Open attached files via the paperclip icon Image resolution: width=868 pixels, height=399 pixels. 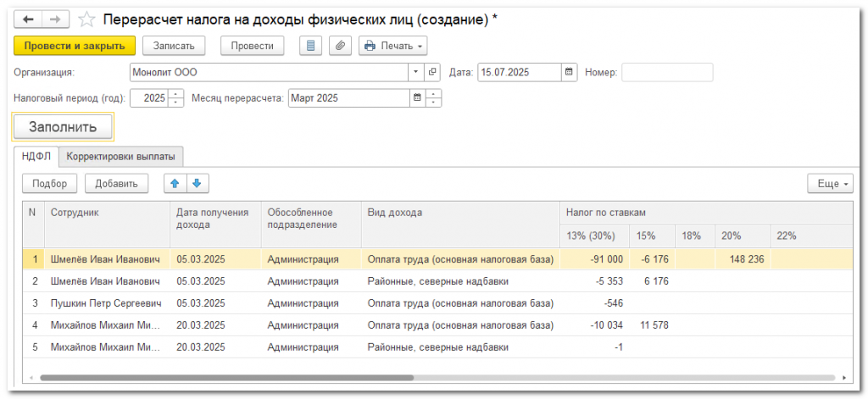(341, 46)
